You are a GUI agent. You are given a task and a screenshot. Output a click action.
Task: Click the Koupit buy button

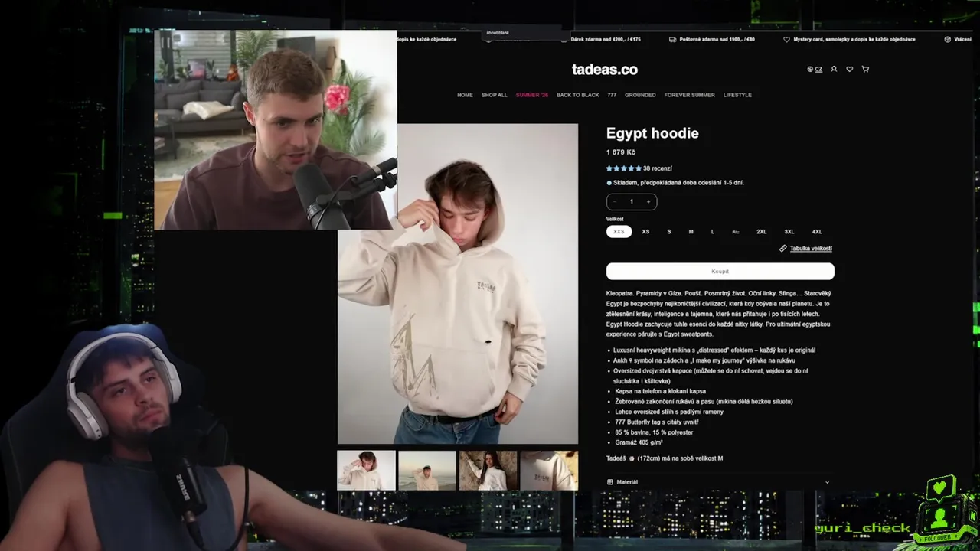click(720, 272)
